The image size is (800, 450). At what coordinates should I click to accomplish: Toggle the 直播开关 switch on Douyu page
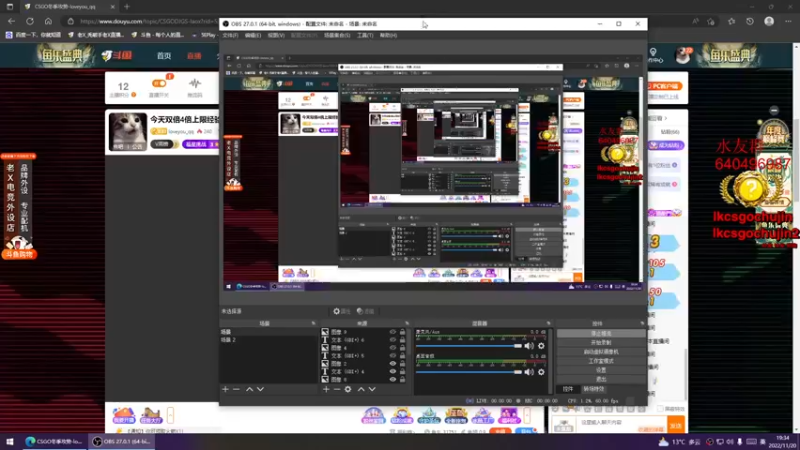[x=159, y=84]
